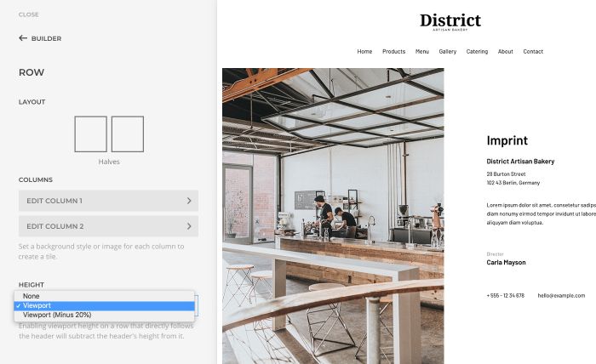Select the left square of Halves layout
Image resolution: width=596 pixels, height=364 pixels.
click(x=90, y=134)
